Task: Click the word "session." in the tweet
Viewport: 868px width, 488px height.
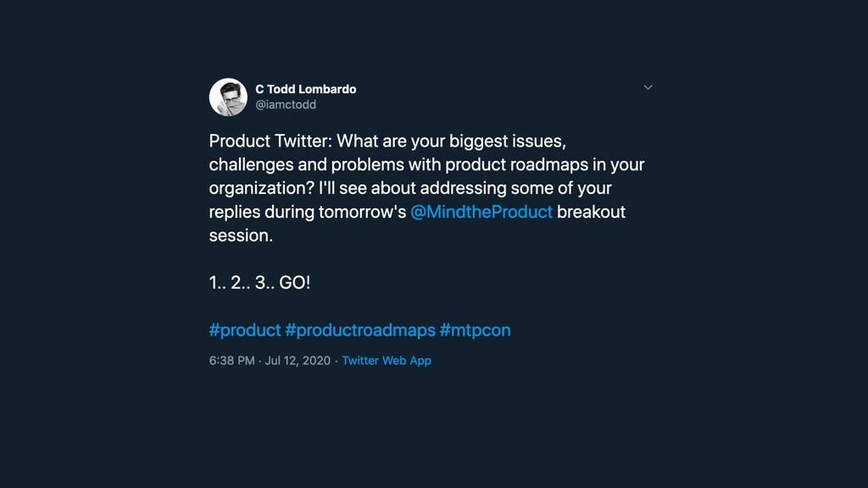Action: coord(241,236)
